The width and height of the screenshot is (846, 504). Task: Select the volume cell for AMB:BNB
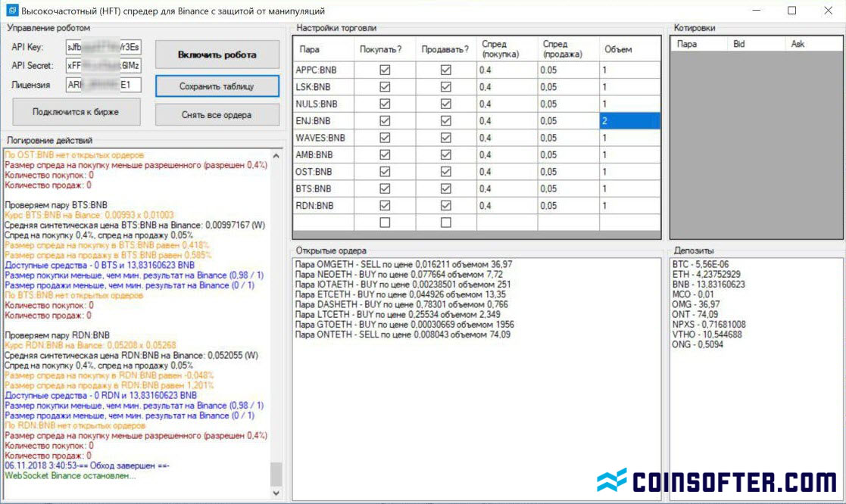629,154
